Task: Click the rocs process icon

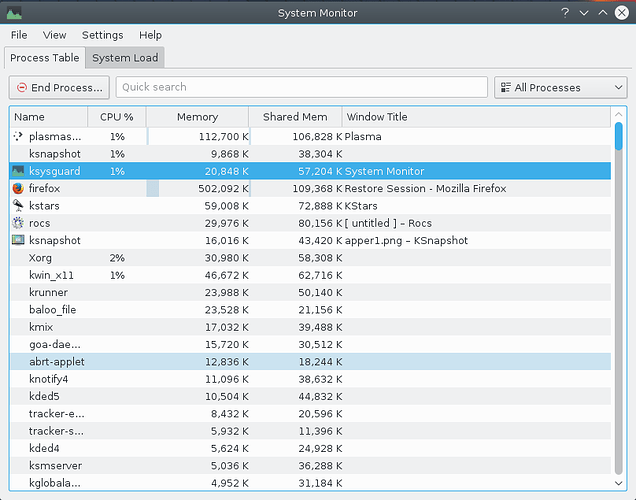Action: pos(18,223)
